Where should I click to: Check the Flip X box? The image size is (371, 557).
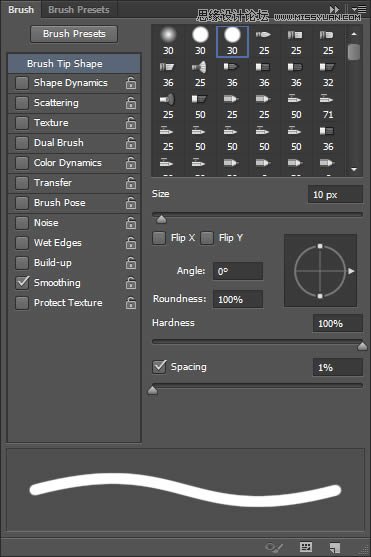pyautogui.click(x=159, y=238)
